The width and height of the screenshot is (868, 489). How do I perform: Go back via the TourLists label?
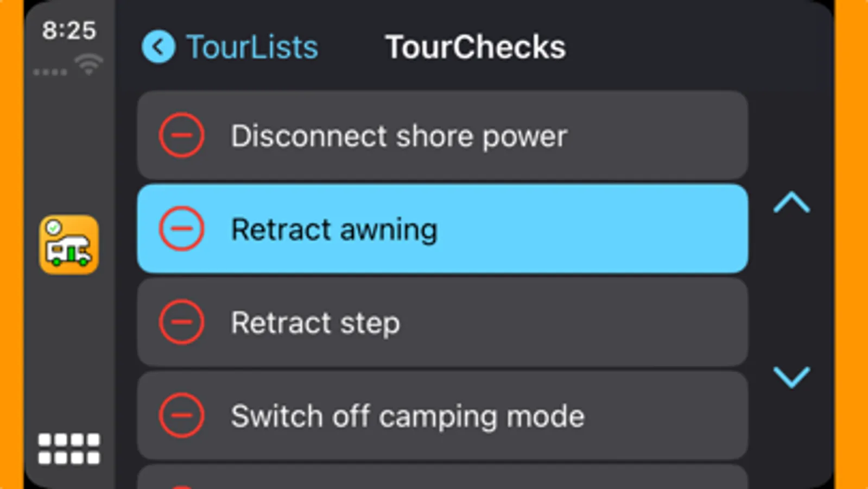[252, 47]
